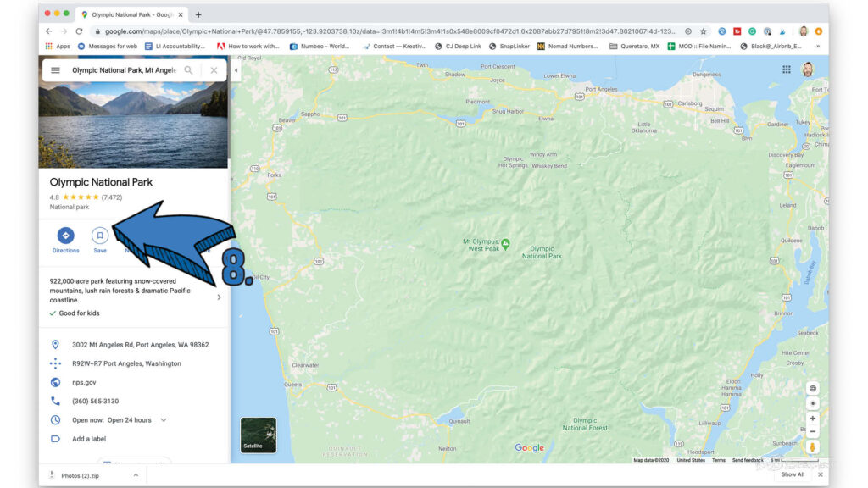The image size is (868, 488).
Task: Open SnapLinker bookmark
Action: point(509,47)
